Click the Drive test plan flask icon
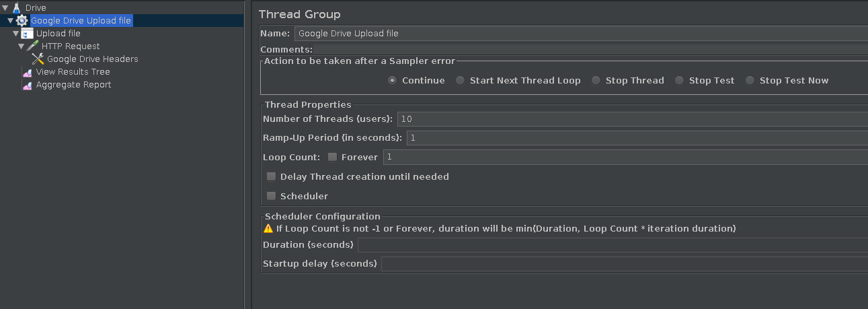Screen dimensions: 868x309 click(x=17, y=7)
